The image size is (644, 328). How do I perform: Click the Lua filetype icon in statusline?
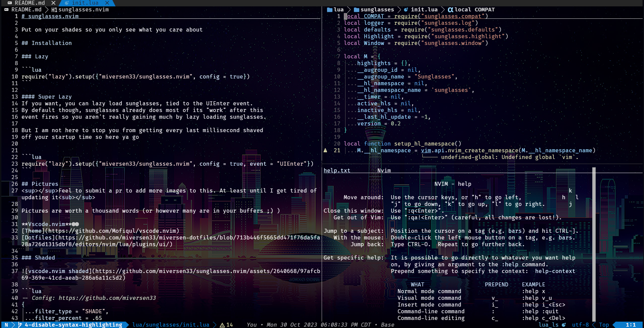click(x=564, y=325)
